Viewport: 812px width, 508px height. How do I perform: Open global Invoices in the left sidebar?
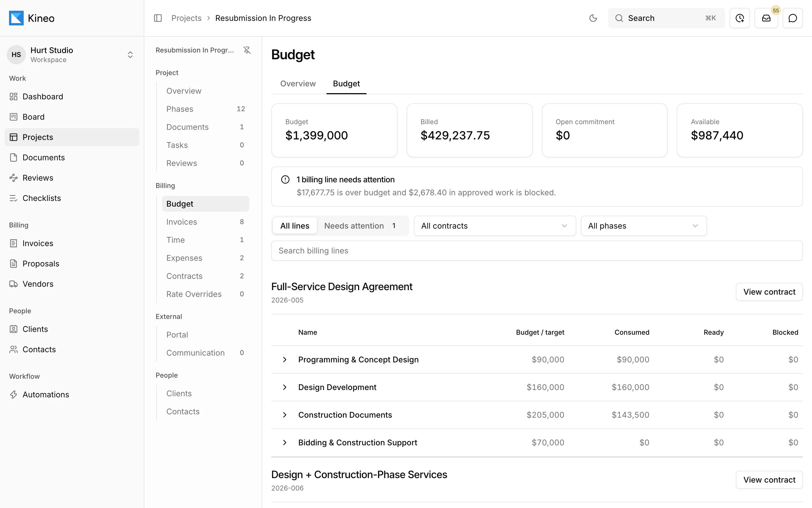point(72,243)
